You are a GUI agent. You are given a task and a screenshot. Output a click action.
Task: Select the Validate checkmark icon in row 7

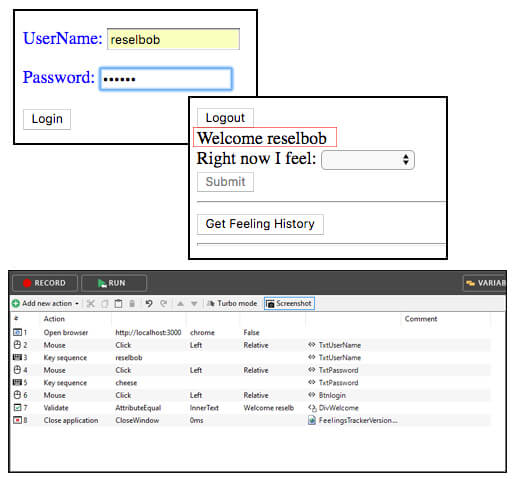pos(17,407)
